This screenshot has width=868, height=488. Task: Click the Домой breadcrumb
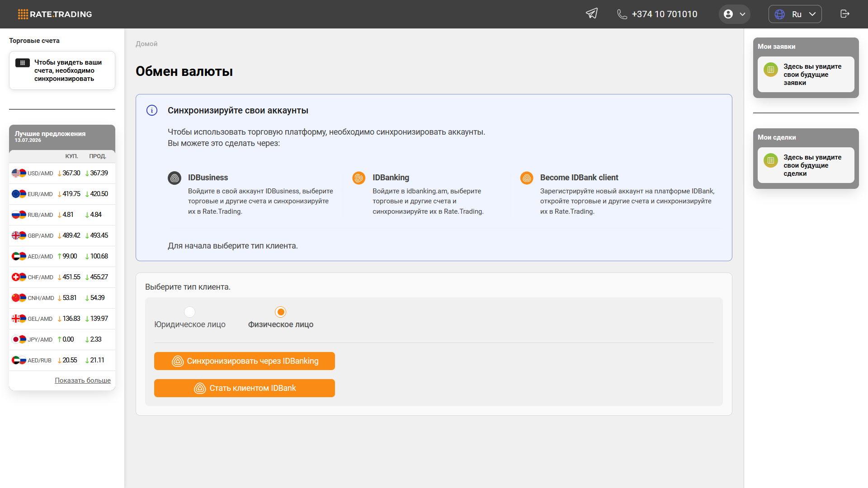pos(146,44)
